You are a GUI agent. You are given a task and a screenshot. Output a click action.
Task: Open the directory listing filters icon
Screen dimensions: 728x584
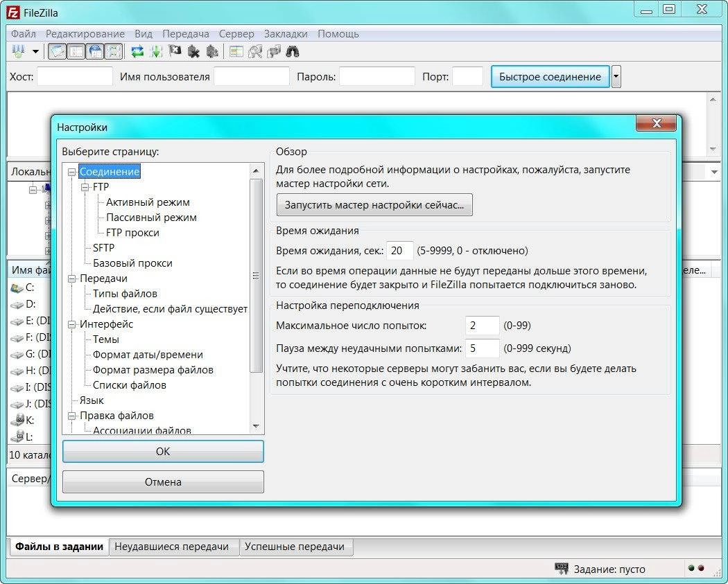(x=236, y=51)
